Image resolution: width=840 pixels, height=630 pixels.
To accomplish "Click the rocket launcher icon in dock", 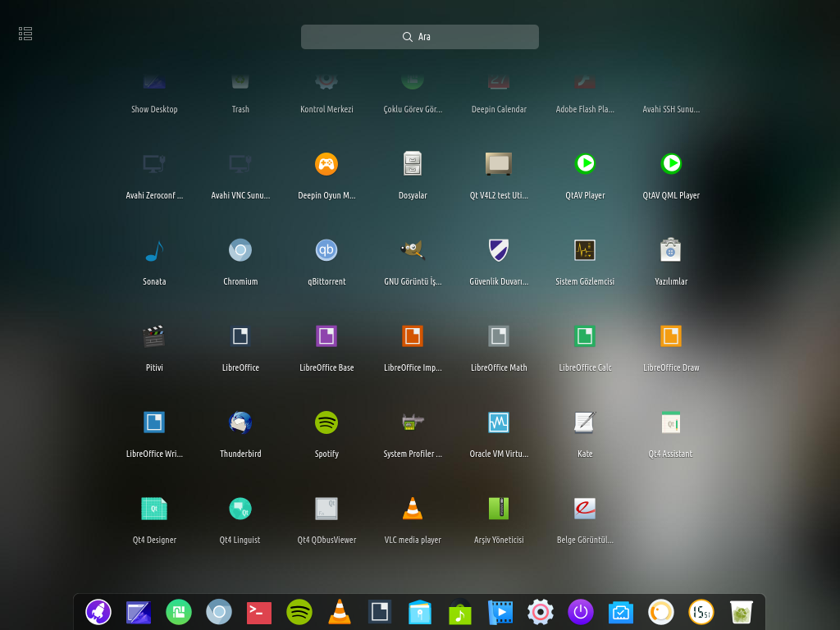I will point(98,612).
